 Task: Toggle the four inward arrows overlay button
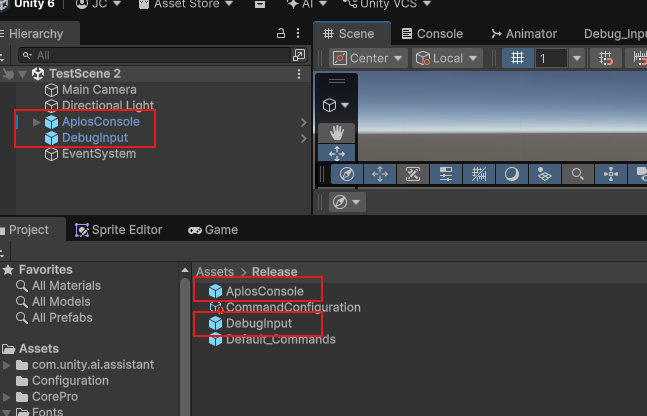[611, 174]
